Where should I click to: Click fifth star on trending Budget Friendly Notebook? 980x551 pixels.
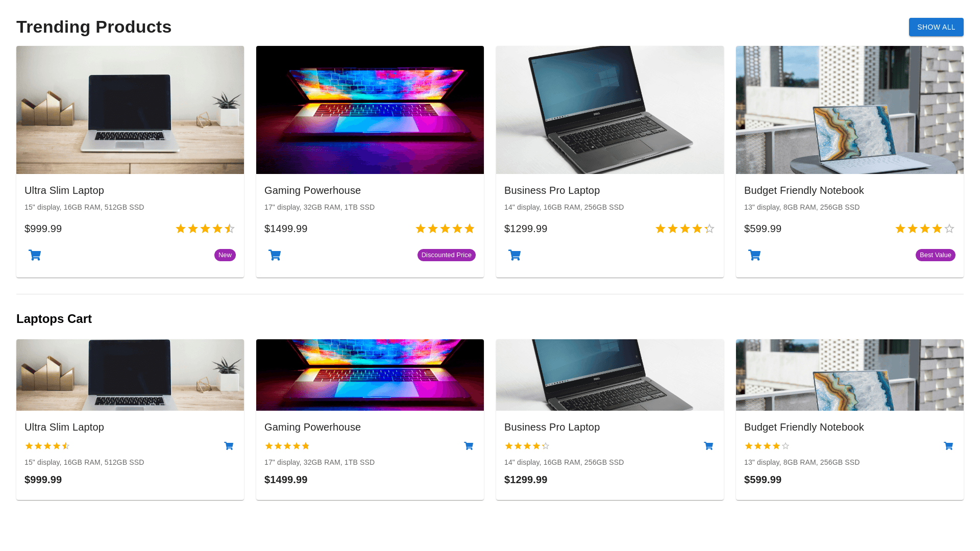pos(949,229)
